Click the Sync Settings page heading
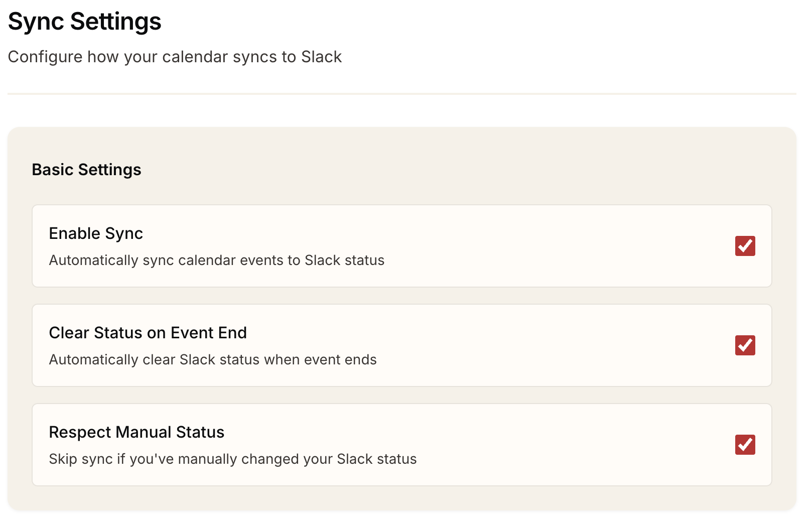This screenshot has height=523, width=812. [84, 21]
